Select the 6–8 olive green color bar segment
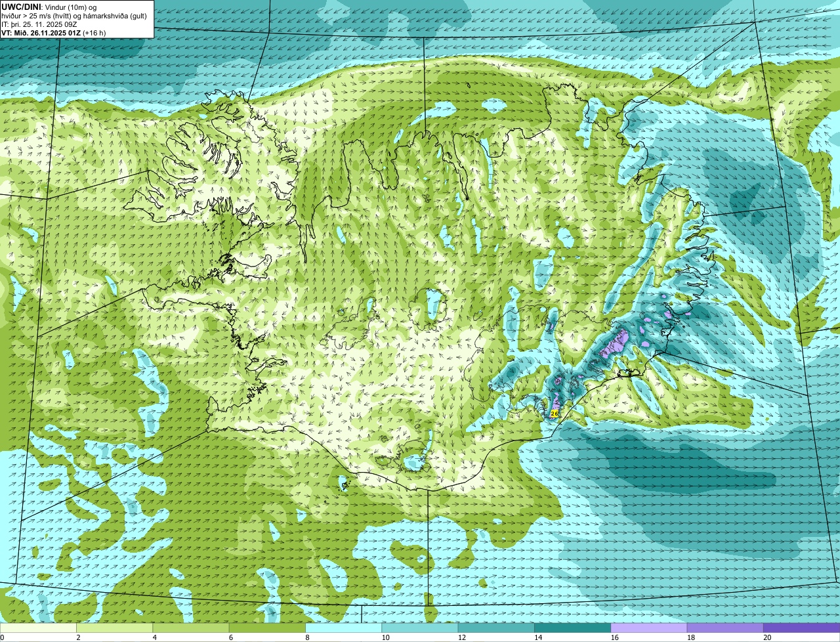This screenshot has height=642, width=840. 268,628
